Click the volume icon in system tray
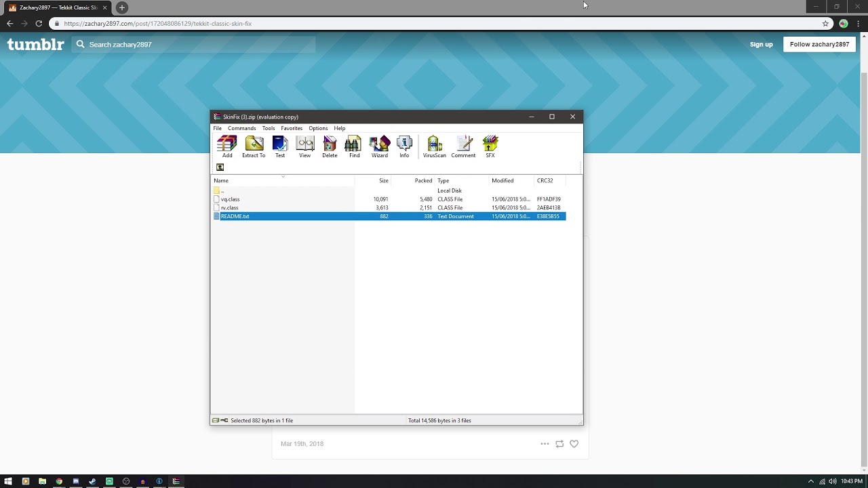This screenshot has height=488, width=868. pyautogui.click(x=832, y=481)
